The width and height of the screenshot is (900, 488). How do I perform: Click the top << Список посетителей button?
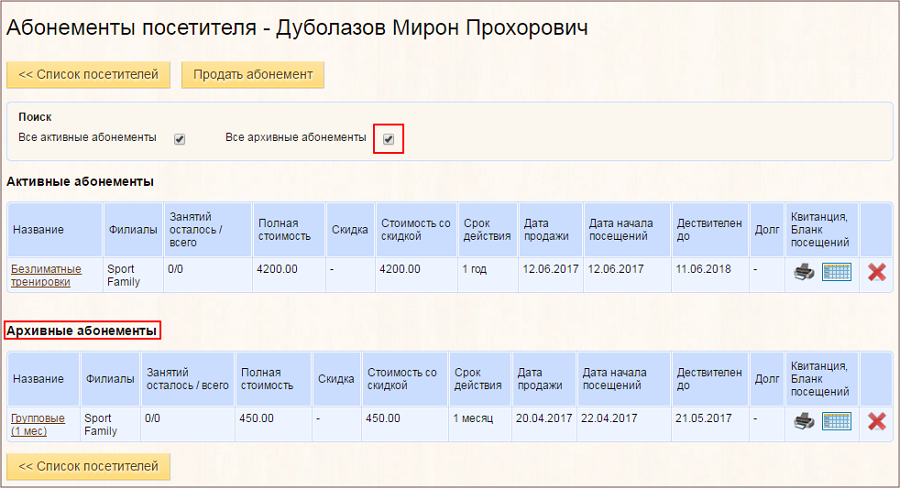[89, 74]
